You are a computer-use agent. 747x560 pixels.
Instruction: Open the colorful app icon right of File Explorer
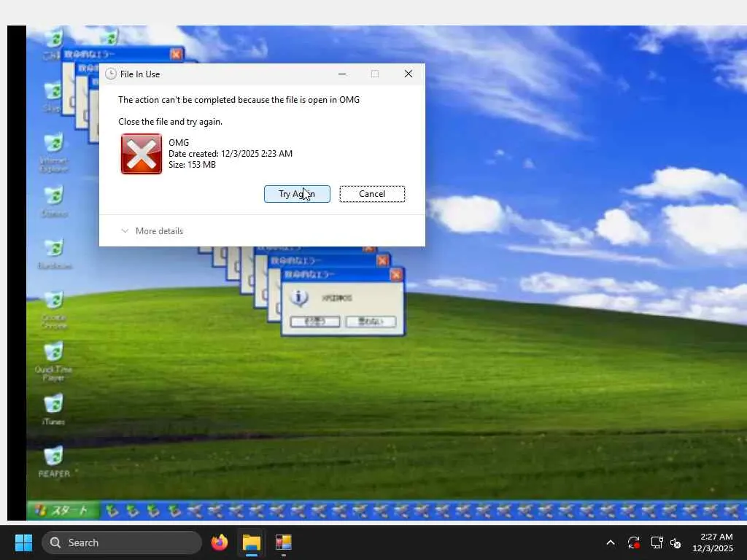tap(284, 542)
